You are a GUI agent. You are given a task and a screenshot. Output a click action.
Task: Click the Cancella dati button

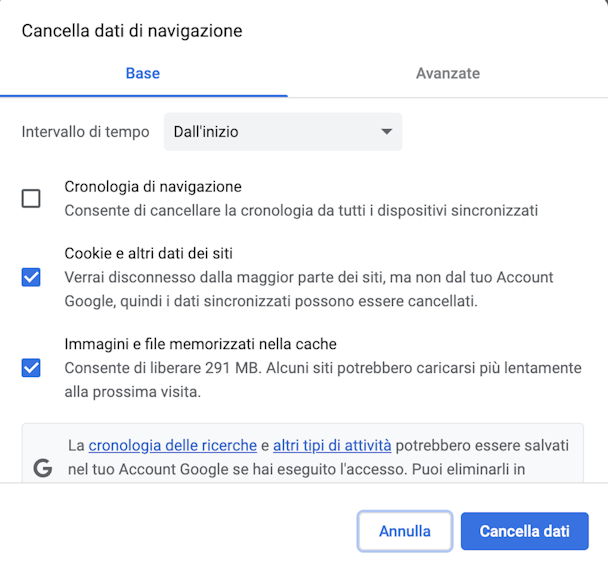coord(525,531)
